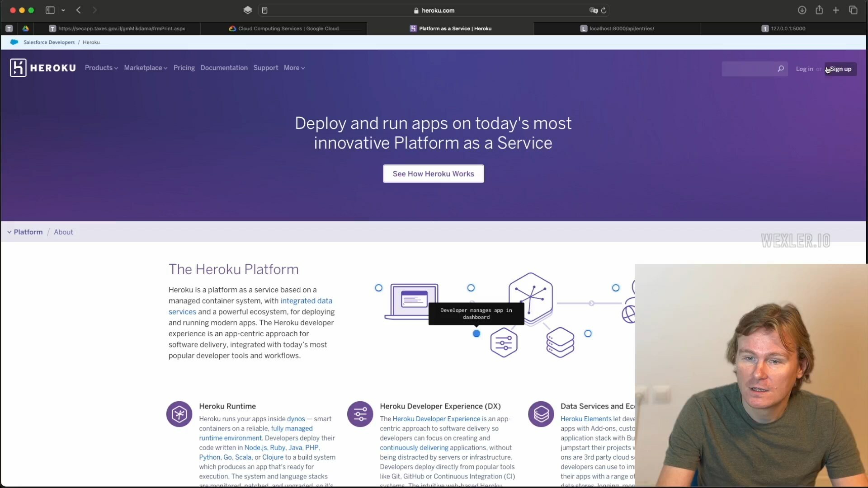The width and height of the screenshot is (868, 488).
Task: Click See How Heroku Works button
Action: pos(433,174)
